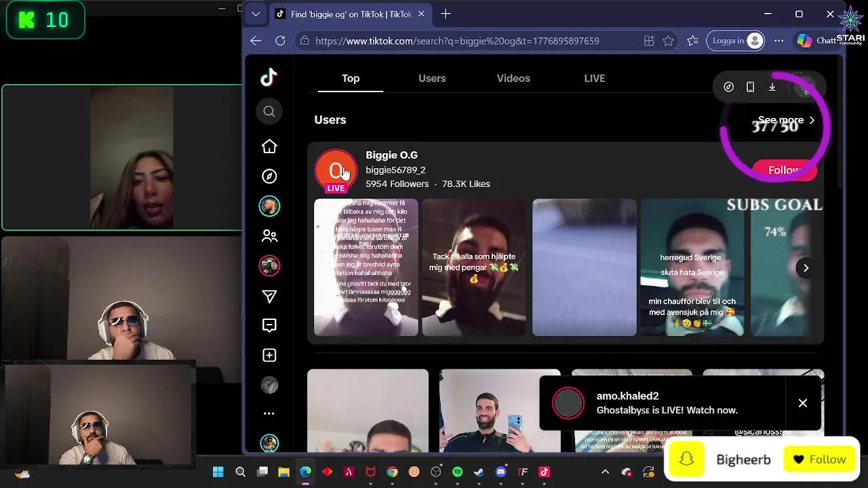Follow Biggie O.G account
This screenshot has height=488, width=868.
coord(785,170)
